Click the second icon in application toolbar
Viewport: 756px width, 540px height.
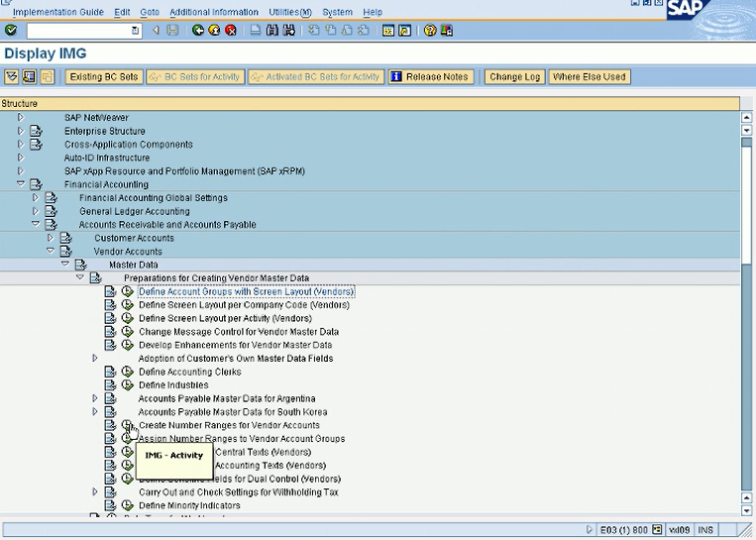[x=29, y=76]
